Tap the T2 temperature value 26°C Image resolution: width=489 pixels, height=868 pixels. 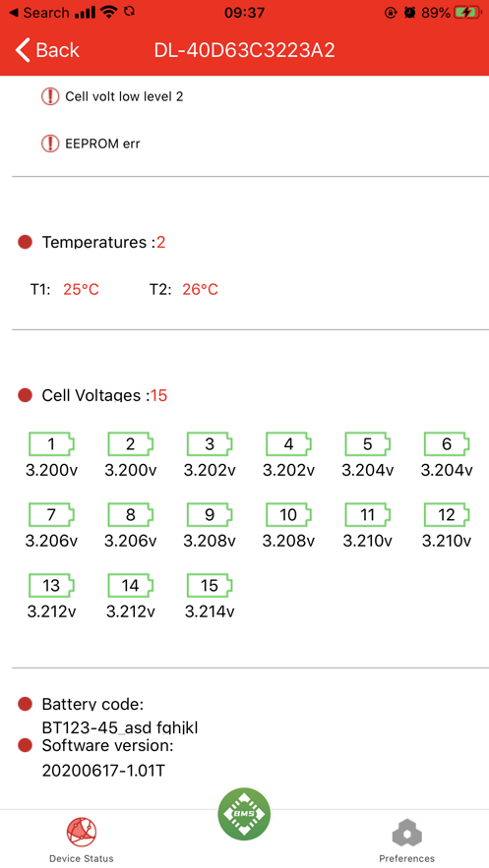pyautogui.click(x=200, y=289)
